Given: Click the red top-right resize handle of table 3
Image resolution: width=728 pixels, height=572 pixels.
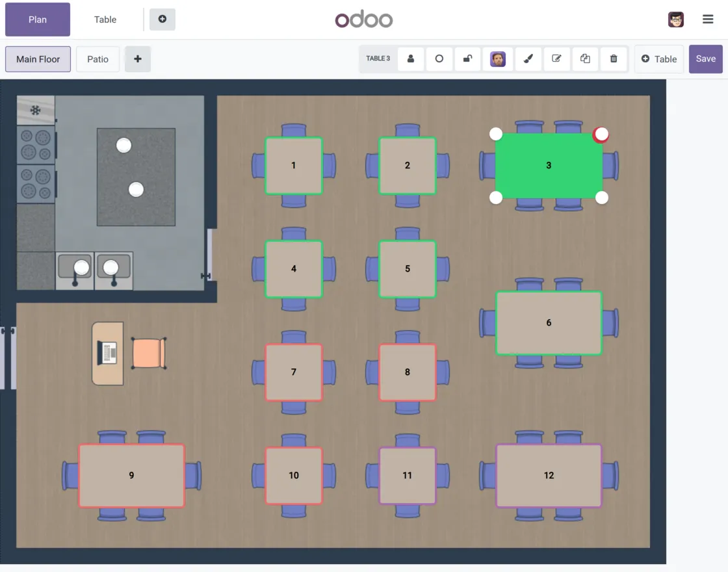Looking at the screenshot, I should click(601, 134).
